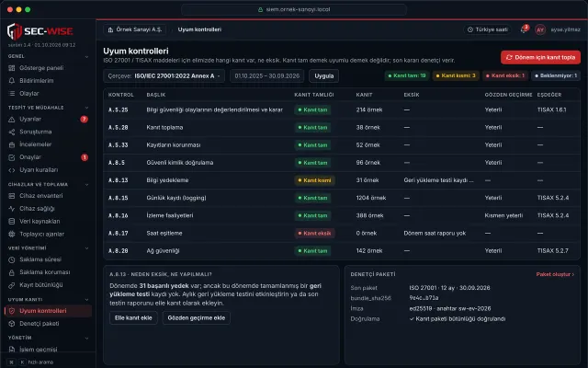Click the date range 01.10.2025 – 30.09.2026 field
Image resolution: width=588 pixels, height=368 pixels.
click(x=267, y=75)
